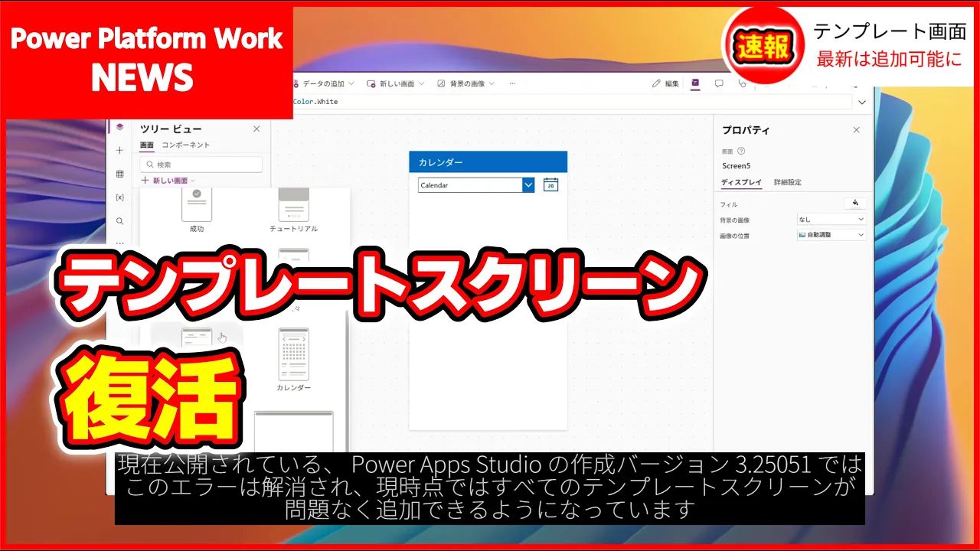Open the 新しい画面 toolbar dropdown

pyautogui.click(x=395, y=83)
